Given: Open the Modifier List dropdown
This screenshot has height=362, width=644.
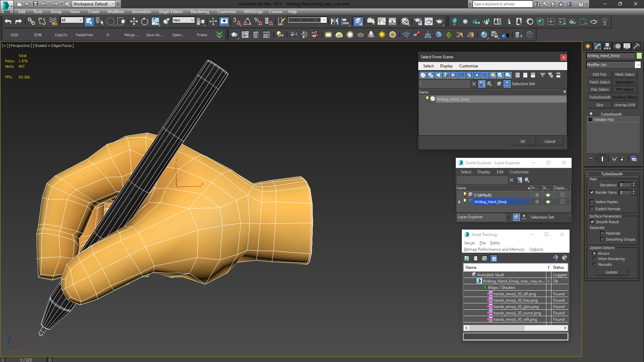Looking at the screenshot, I should point(613,65).
